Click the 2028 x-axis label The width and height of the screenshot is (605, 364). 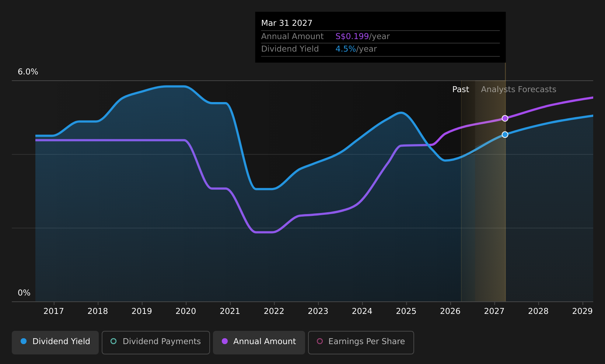pos(538,311)
